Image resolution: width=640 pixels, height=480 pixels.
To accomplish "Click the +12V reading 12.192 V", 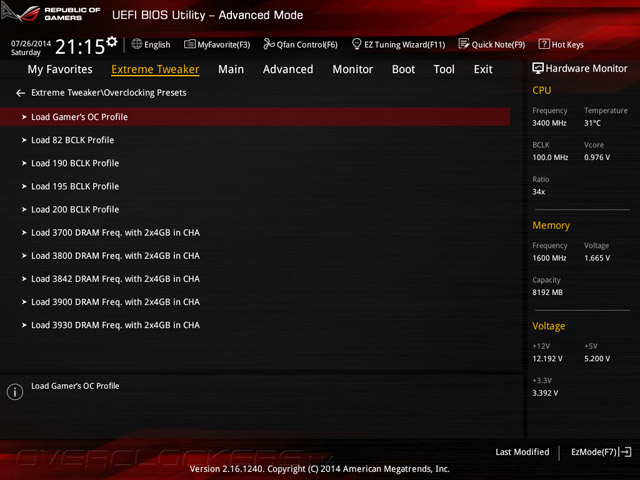I will pyautogui.click(x=547, y=359).
